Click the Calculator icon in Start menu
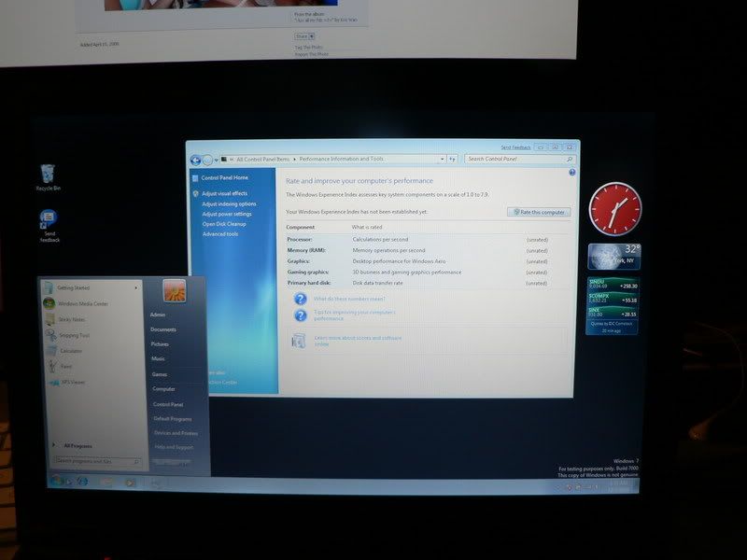The height and width of the screenshot is (560, 747). [x=52, y=351]
